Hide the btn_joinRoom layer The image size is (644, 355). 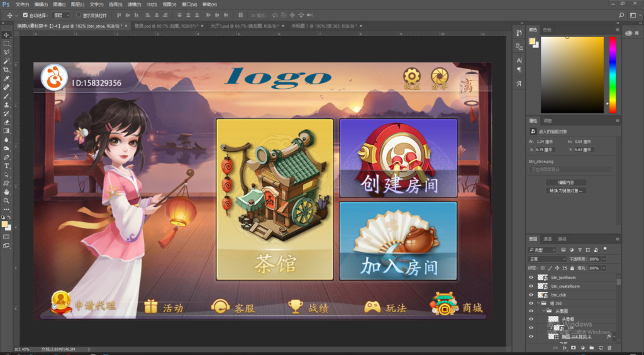531,277
